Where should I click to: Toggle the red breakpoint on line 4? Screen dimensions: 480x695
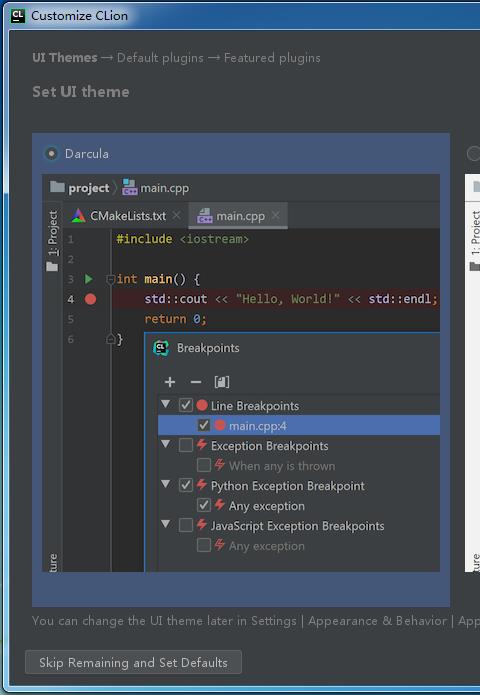point(90,299)
